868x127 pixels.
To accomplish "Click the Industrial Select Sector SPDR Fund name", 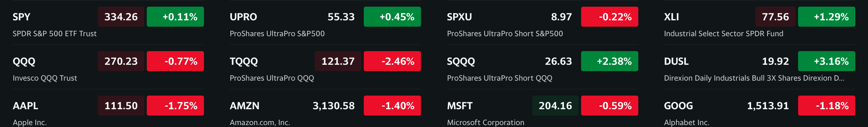I will click(723, 34).
